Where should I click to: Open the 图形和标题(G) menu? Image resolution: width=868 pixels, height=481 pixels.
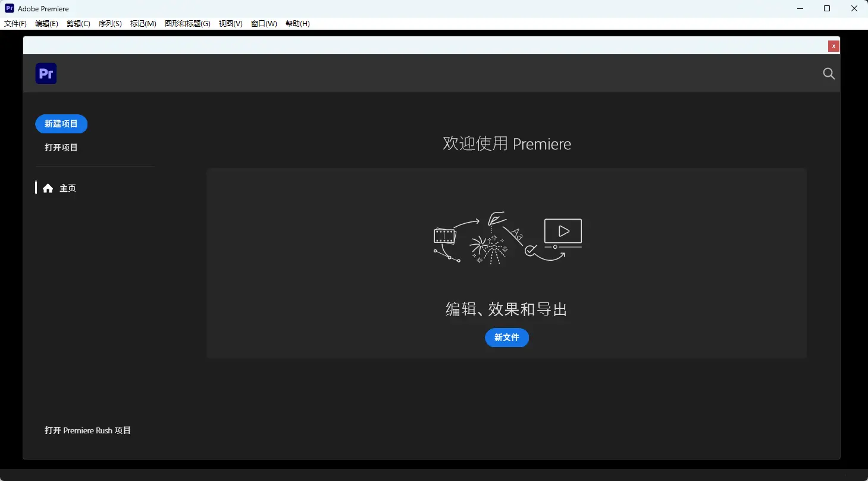187,24
